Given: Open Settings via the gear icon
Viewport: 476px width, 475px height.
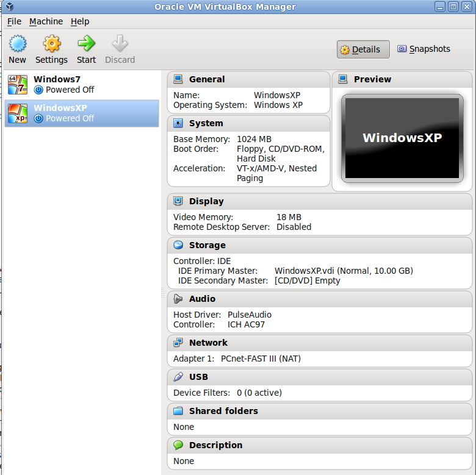Looking at the screenshot, I should [52, 44].
